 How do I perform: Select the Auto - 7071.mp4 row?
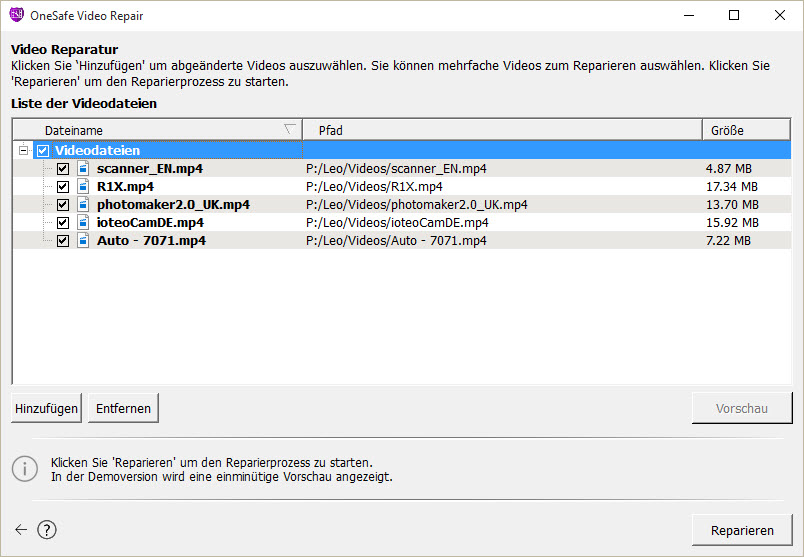click(402, 240)
